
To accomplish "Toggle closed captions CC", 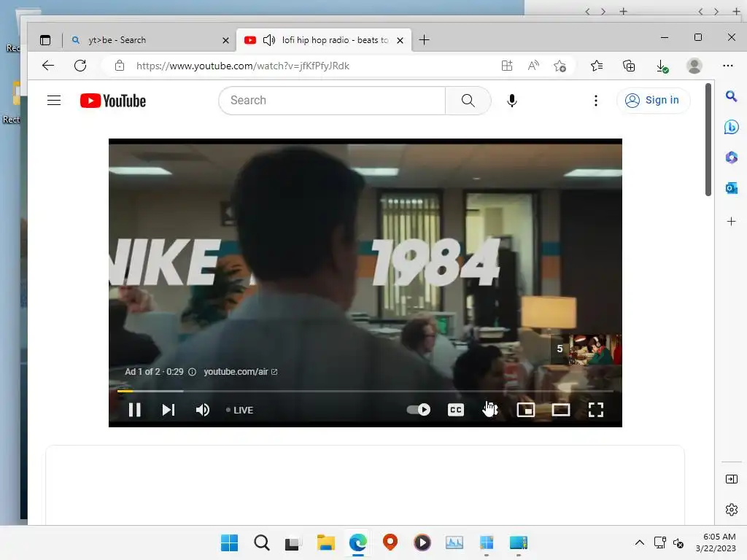I will (x=455, y=410).
